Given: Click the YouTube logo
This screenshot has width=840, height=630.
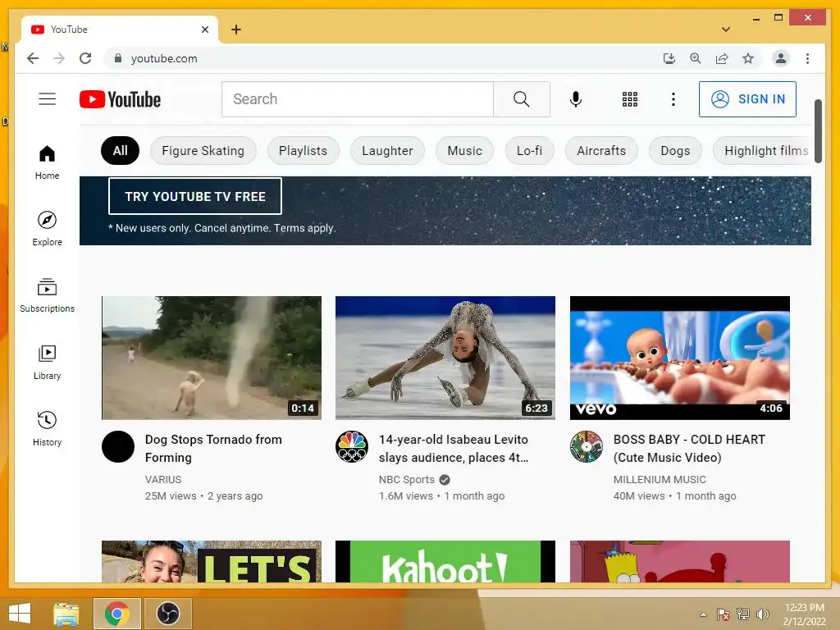Looking at the screenshot, I should 120,99.
